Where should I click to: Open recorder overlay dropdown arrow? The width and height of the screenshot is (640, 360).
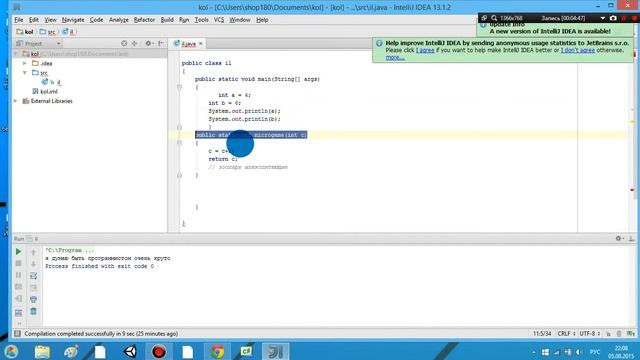click(602, 18)
